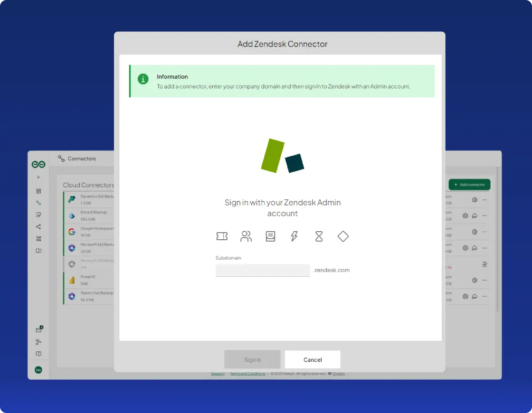Open settings gear for Teams Chat Backup row

(465, 296)
